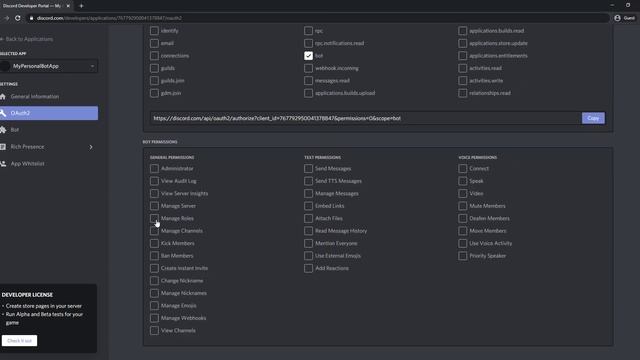Viewport: 640px width, 360px height.
Task: Enable Kick Members permission
Action: (x=154, y=243)
